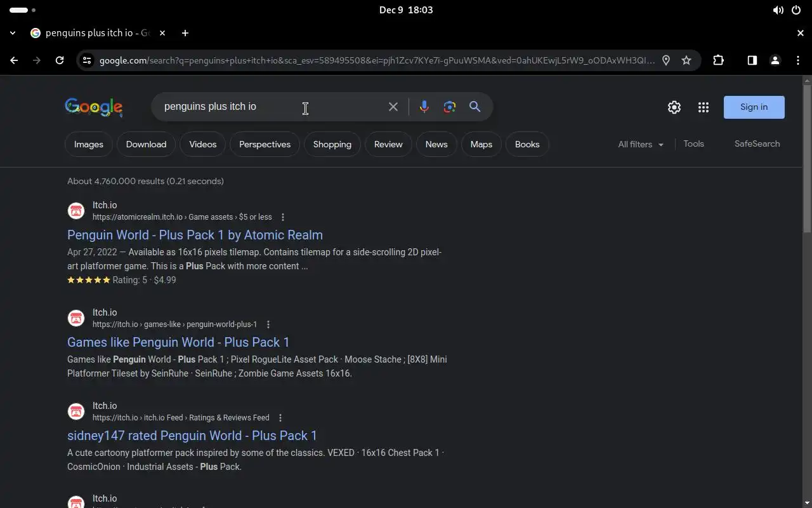
Task: Open the clock 'Dec 9 18:03'
Action: click(x=406, y=10)
